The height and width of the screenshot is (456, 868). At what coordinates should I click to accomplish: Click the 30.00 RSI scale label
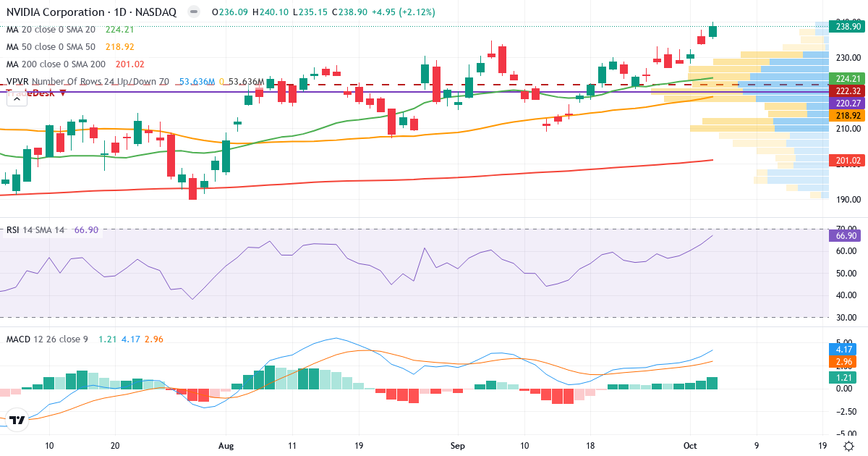pyautogui.click(x=847, y=317)
